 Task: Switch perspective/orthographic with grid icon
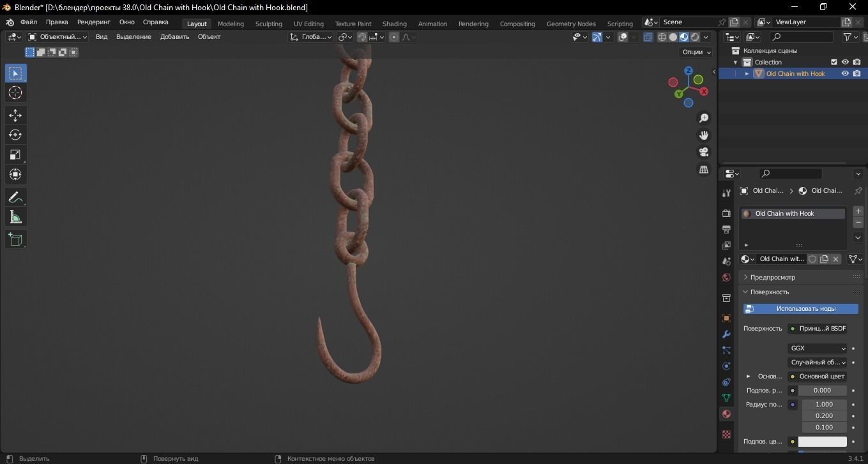(704, 169)
